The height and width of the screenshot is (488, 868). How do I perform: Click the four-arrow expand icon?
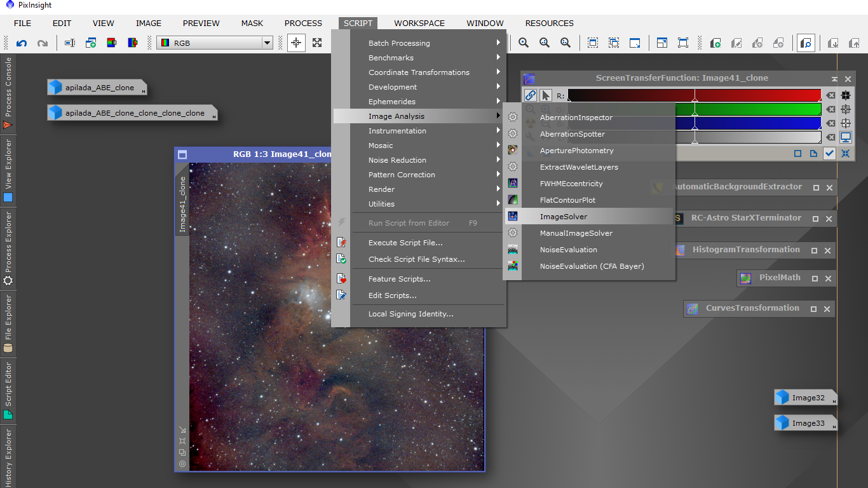click(317, 43)
